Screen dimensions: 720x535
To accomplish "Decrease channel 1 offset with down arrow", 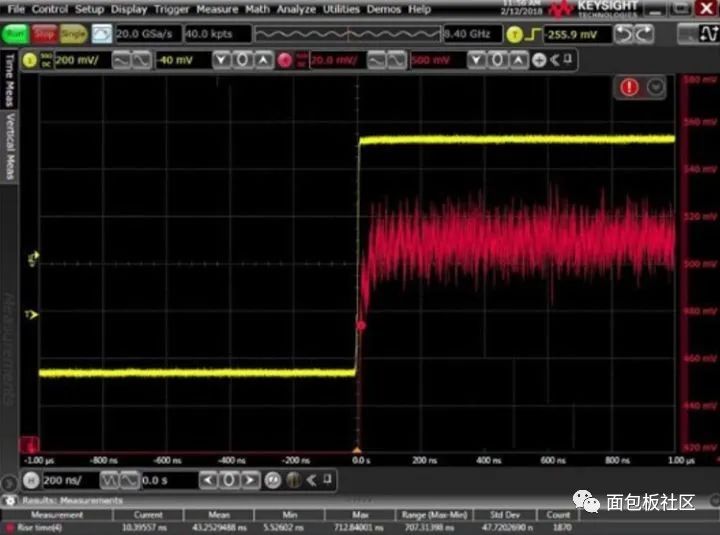I will [222, 60].
